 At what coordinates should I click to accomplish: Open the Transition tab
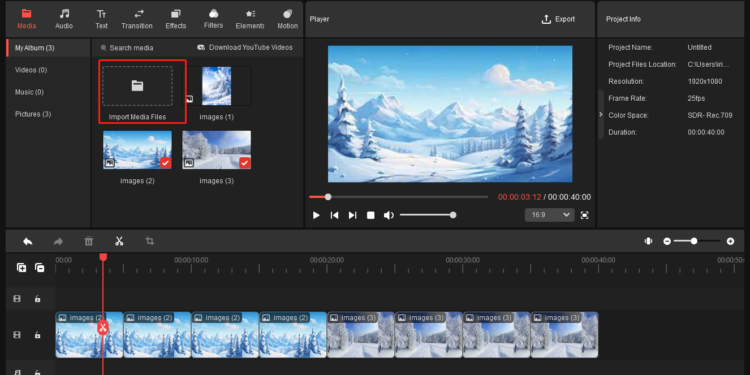tap(137, 19)
